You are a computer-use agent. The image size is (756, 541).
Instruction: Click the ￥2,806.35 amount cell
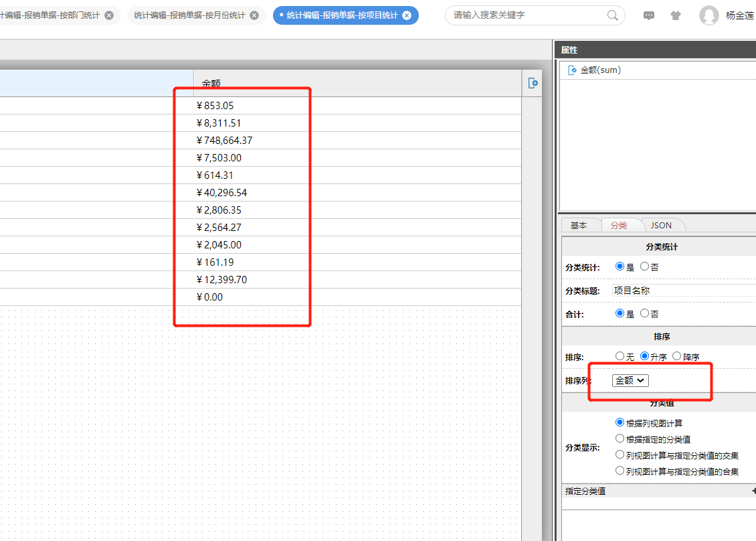pos(357,210)
